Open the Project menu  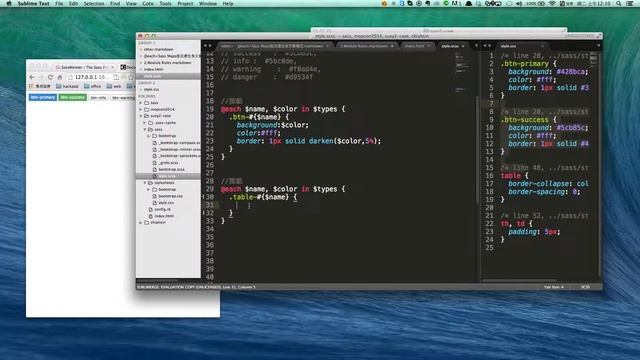tap(185, 3)
